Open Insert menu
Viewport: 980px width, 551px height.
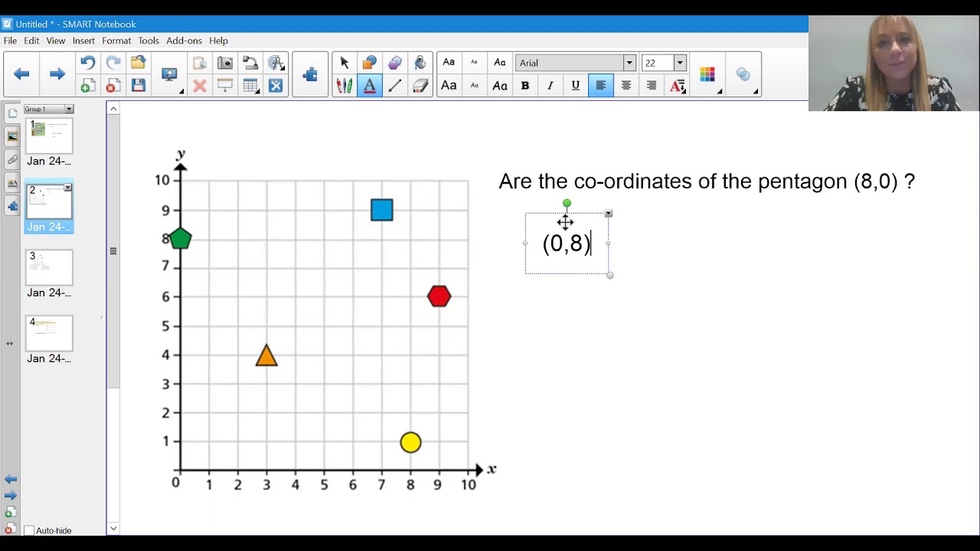pos(83,41)
